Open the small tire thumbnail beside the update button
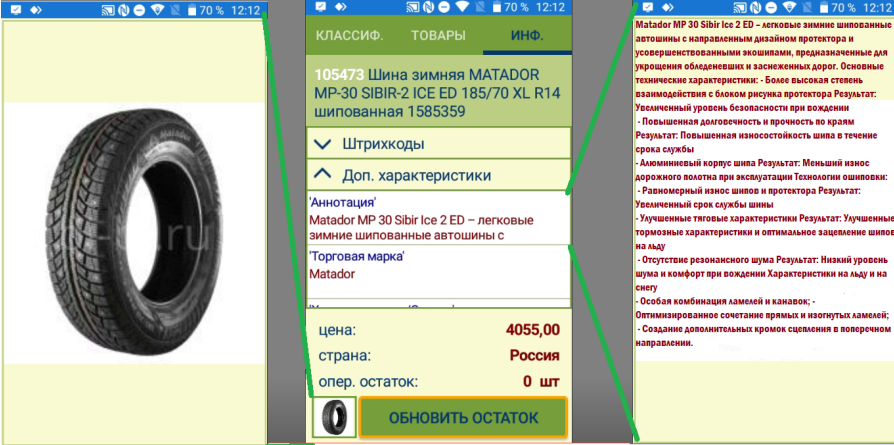The image size is (894, 445). click(335, 417)
